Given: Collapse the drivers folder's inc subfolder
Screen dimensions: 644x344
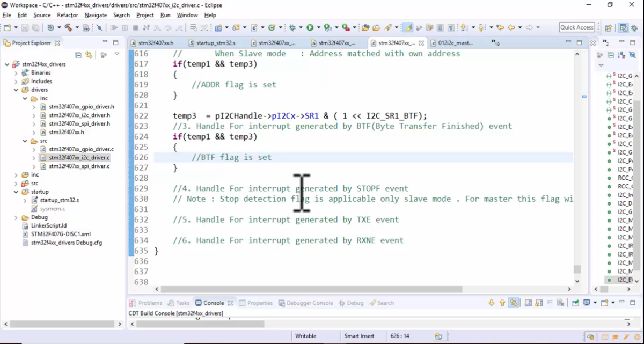Looking at the screenshot, I should tap(25, 99).
